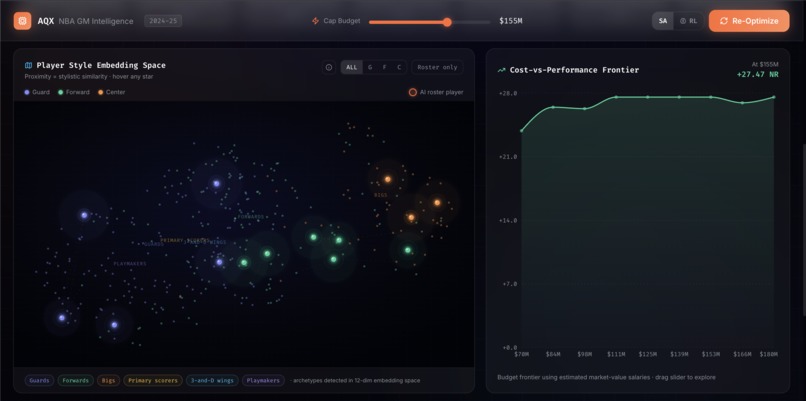
Task: Switch optimizer to SA mode
Action: 663,21
